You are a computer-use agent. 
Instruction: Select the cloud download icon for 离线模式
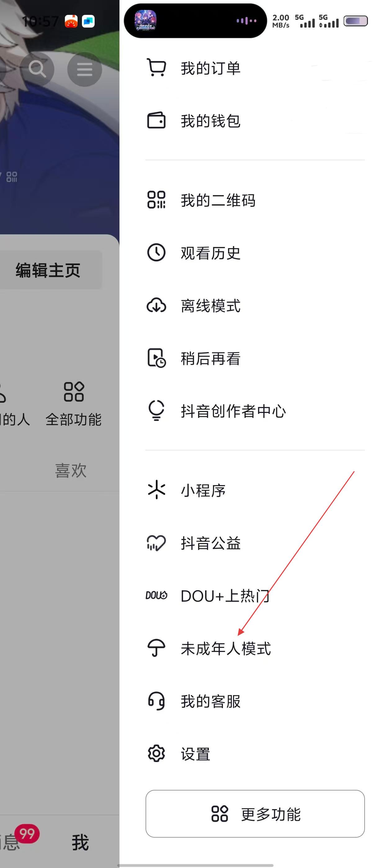[156, 305]
